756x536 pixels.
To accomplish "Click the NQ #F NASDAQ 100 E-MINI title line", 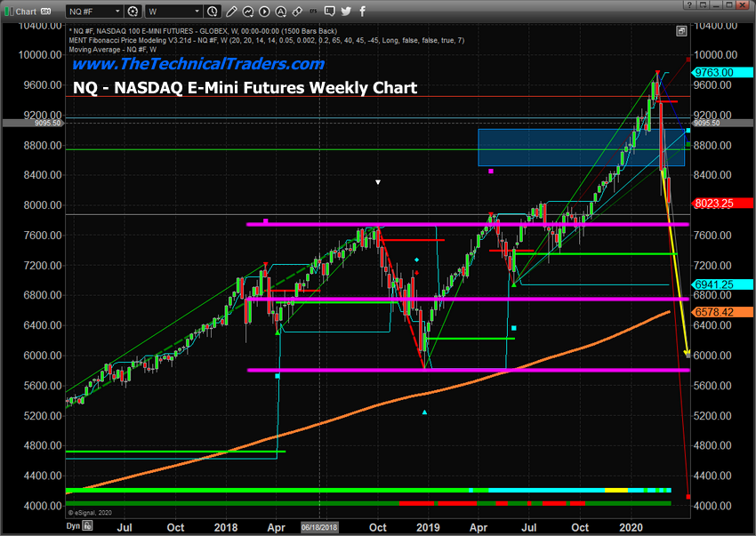I will pos(203,31).
